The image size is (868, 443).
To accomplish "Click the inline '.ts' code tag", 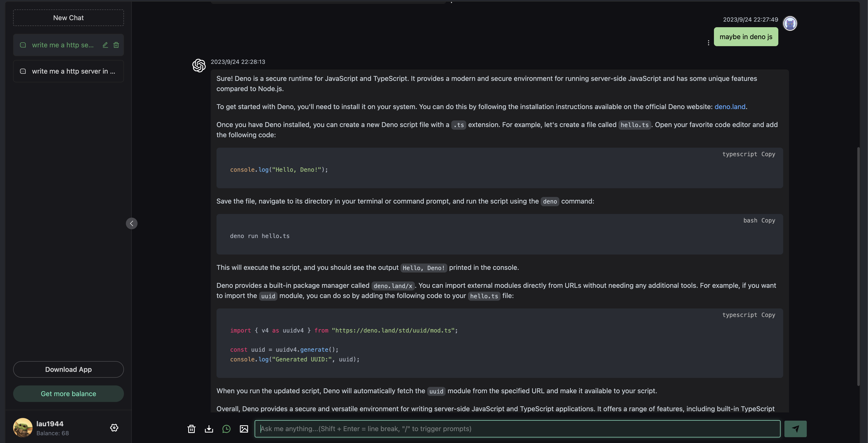I will (x=459, y=125).
